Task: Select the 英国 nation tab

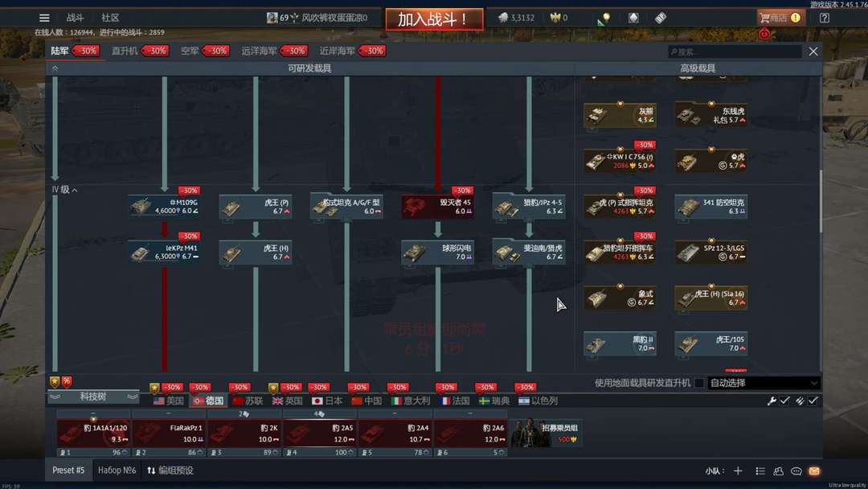Action: (x=287, y=401)
